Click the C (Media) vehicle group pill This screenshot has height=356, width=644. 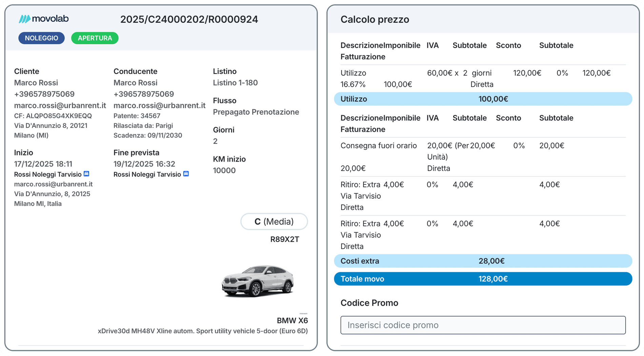[274, 222]
